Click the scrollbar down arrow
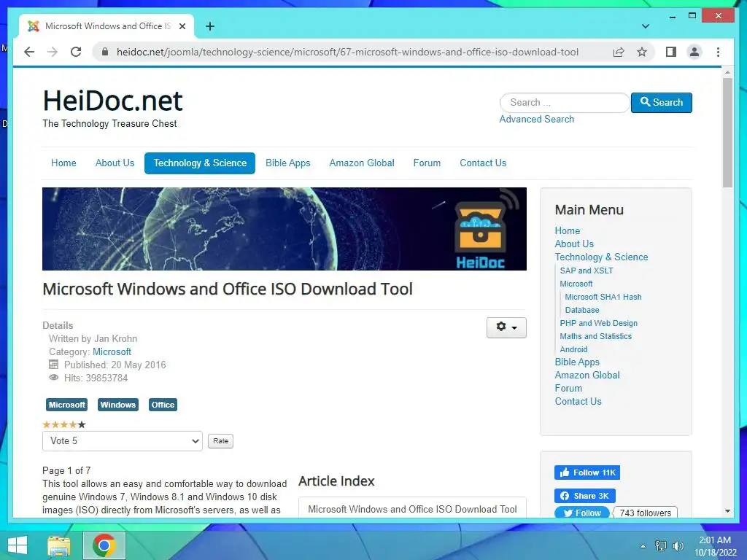747x560 pixels. click(x=727, y=511)
